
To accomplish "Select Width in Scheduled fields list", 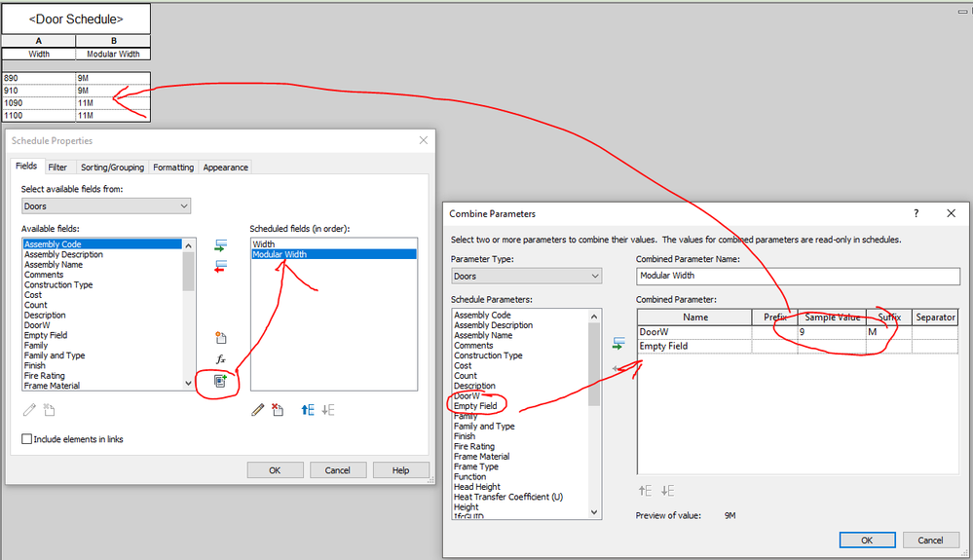I will [334, 244].
